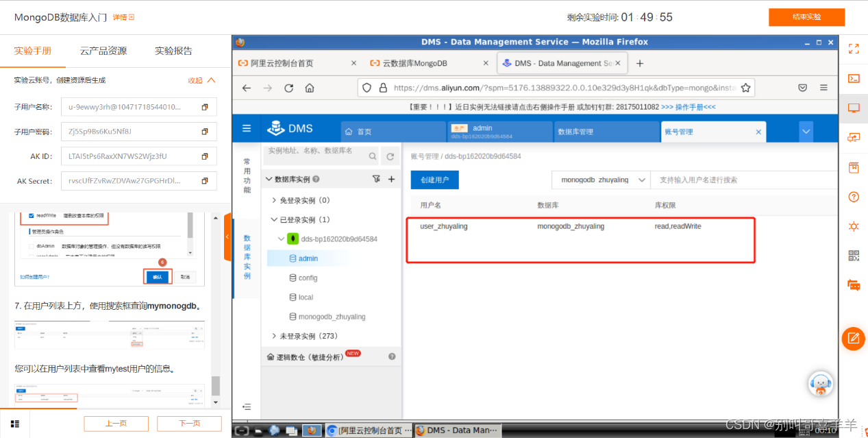
Task: Open the terminal icon in right sidebar
Action: pos(854,78)
